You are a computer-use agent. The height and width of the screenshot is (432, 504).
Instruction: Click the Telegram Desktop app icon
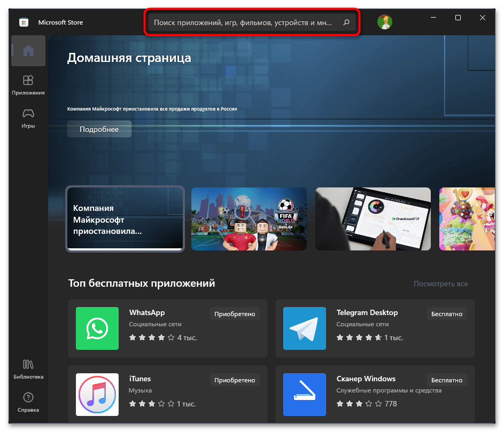tap(304, 328)
